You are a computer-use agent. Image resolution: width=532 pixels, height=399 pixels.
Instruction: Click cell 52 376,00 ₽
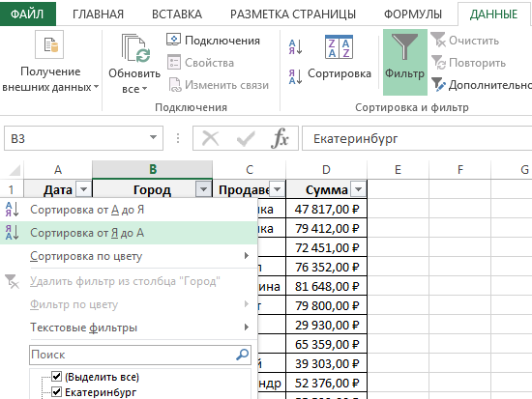326,383
